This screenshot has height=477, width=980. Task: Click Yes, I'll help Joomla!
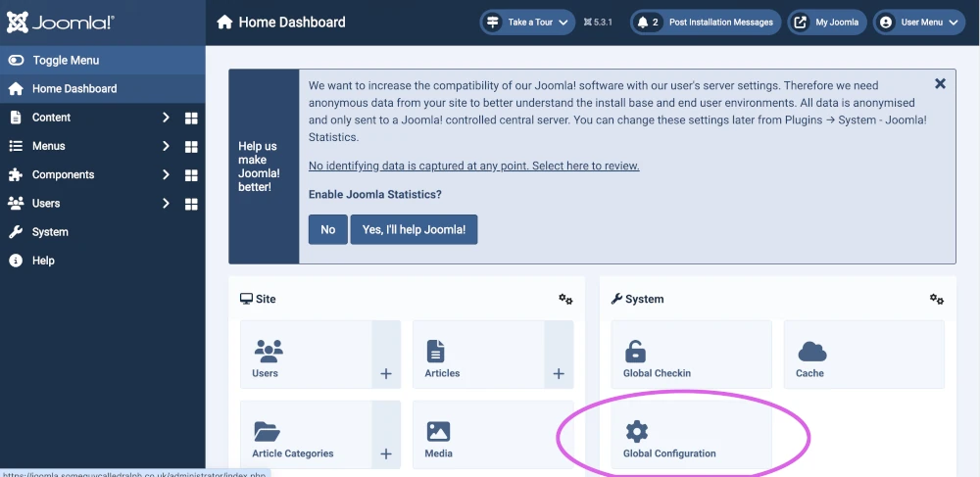(x=414, y=230)
